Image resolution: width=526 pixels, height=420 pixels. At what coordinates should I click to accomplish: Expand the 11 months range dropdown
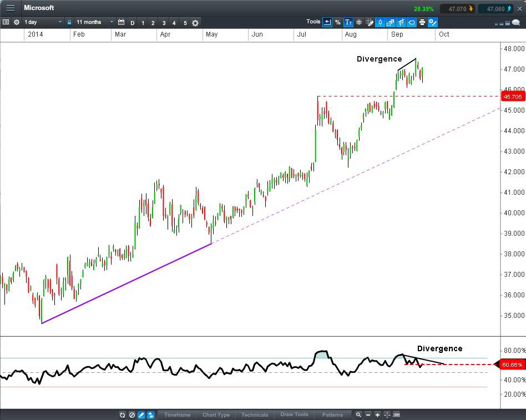tap(94, 22)
